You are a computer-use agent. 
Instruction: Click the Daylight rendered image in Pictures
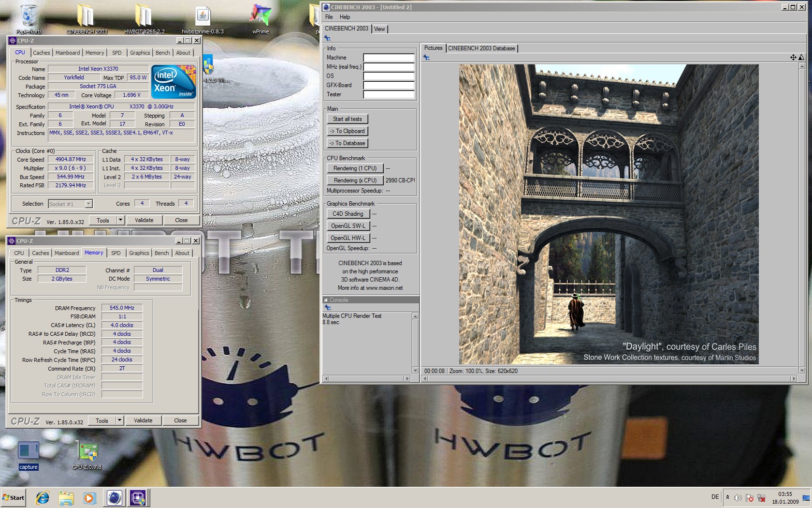(x=609, y=214)
